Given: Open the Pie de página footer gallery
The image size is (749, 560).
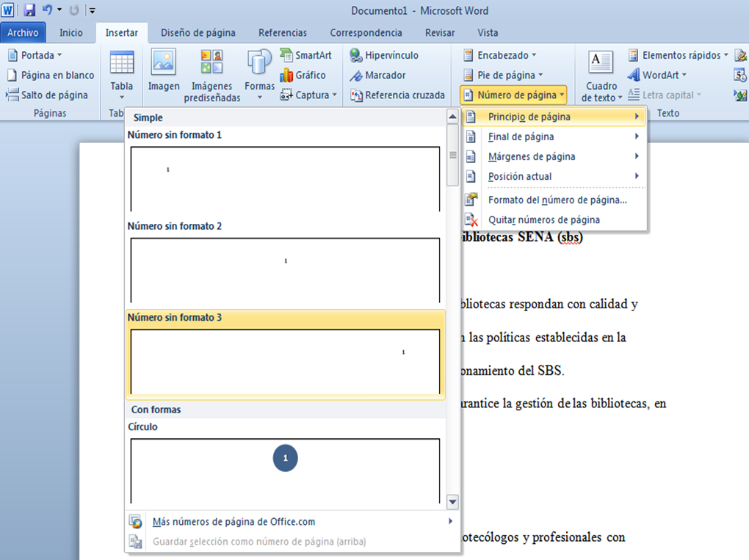Looking at the screenshot, I should [503, 76].
